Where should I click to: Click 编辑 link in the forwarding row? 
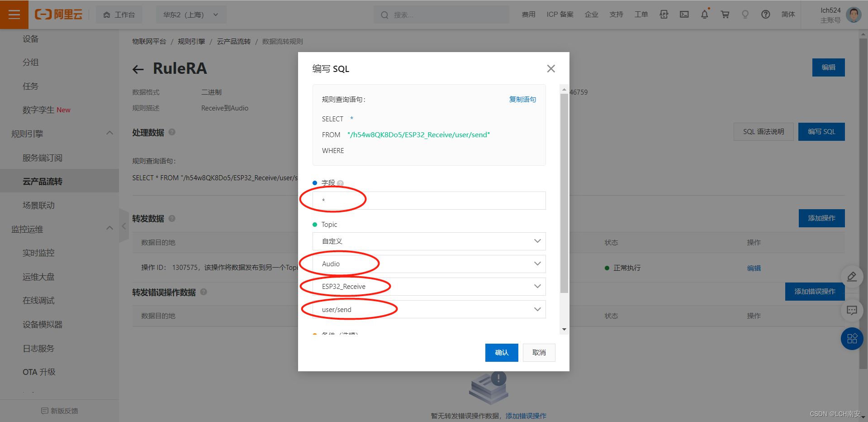(754, 268)
